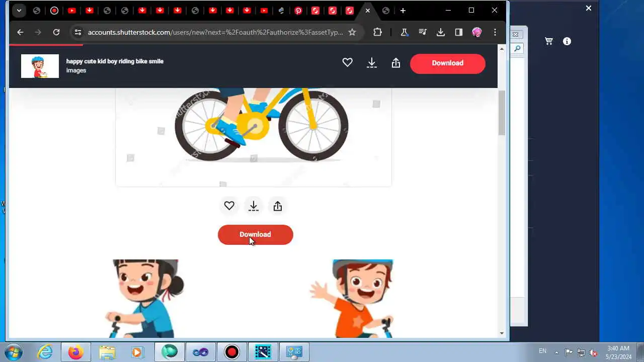
Task: Open the screen recorder taskbar icon
Action: (231, 352)
